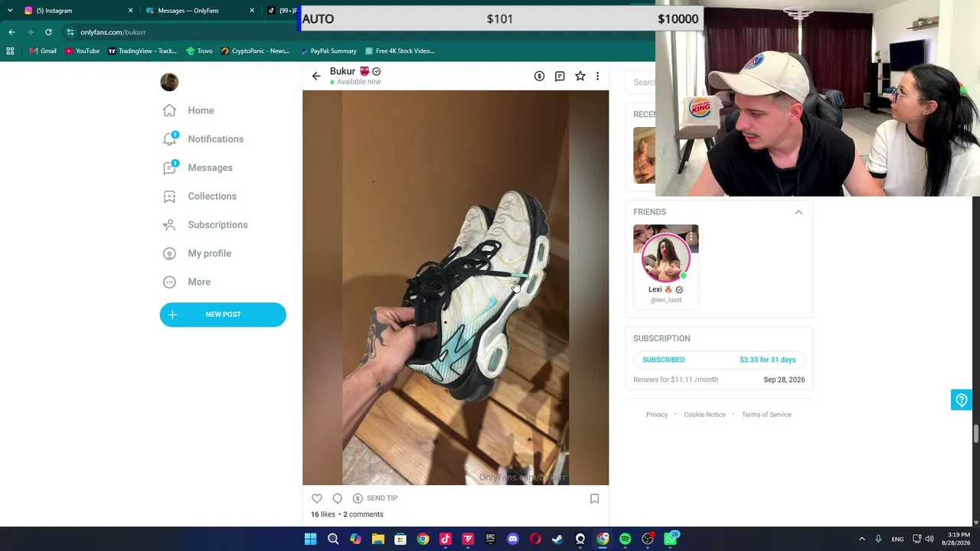The height and width of the screenshot is (551, 980).
Task: Reload the page
Action: [48, 32]
